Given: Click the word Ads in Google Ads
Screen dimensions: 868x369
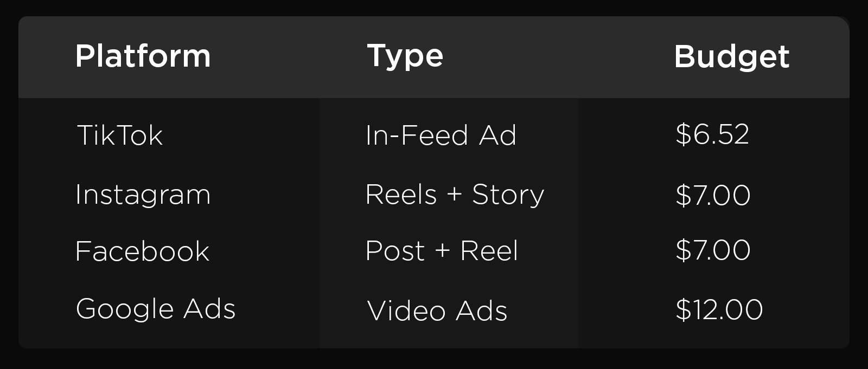Looking at the screenshot, I should click(x=209, y=309).
